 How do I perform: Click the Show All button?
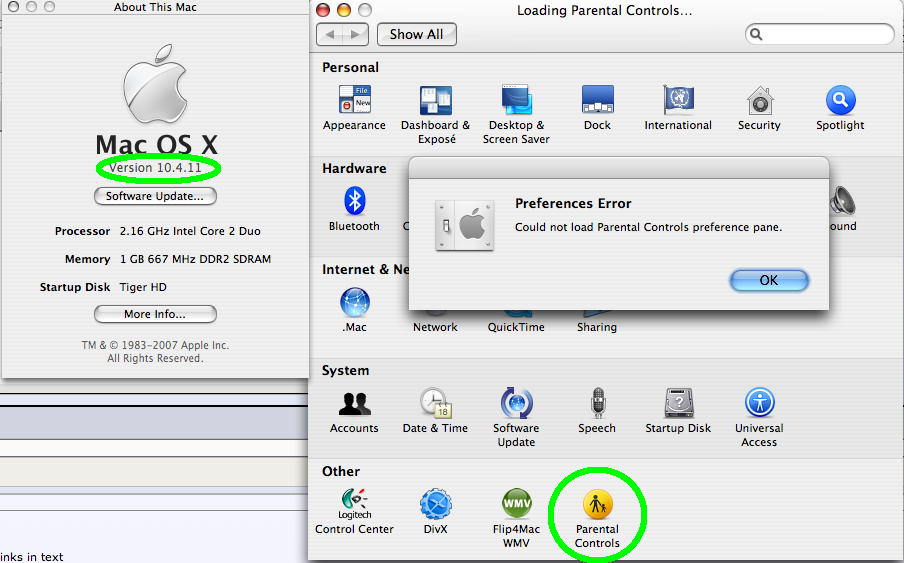416,34
